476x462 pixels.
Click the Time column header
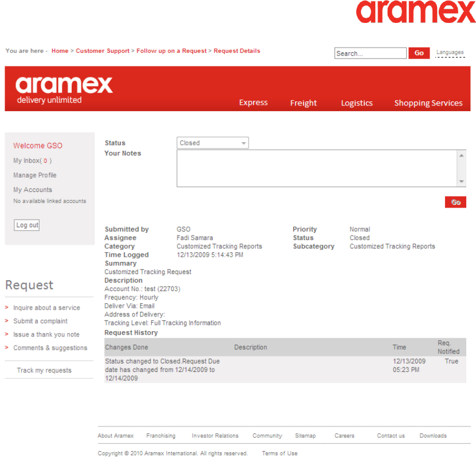(x=399, y=347)
